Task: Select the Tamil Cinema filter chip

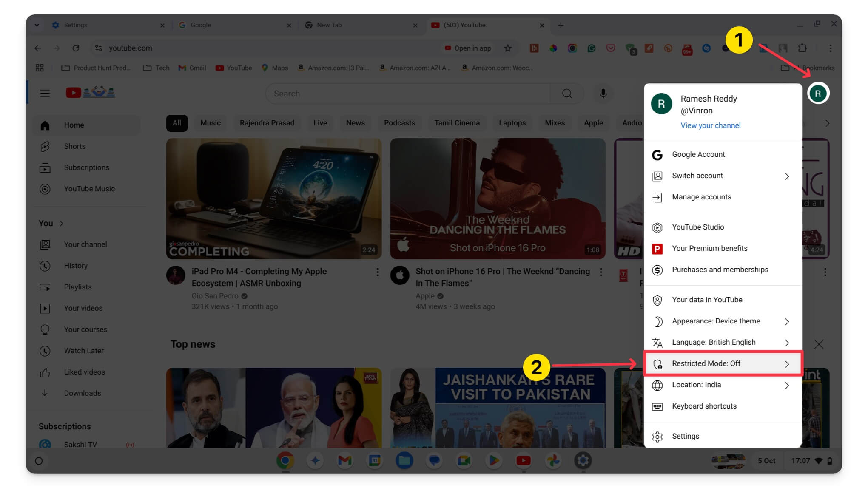Action: pyautogui.click(x=457, y=123)
